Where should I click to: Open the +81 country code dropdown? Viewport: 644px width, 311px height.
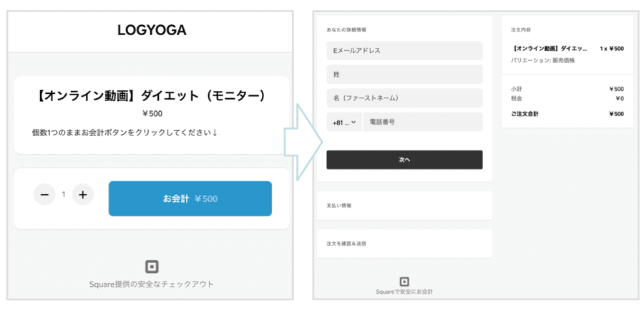[x=344, y=122]
